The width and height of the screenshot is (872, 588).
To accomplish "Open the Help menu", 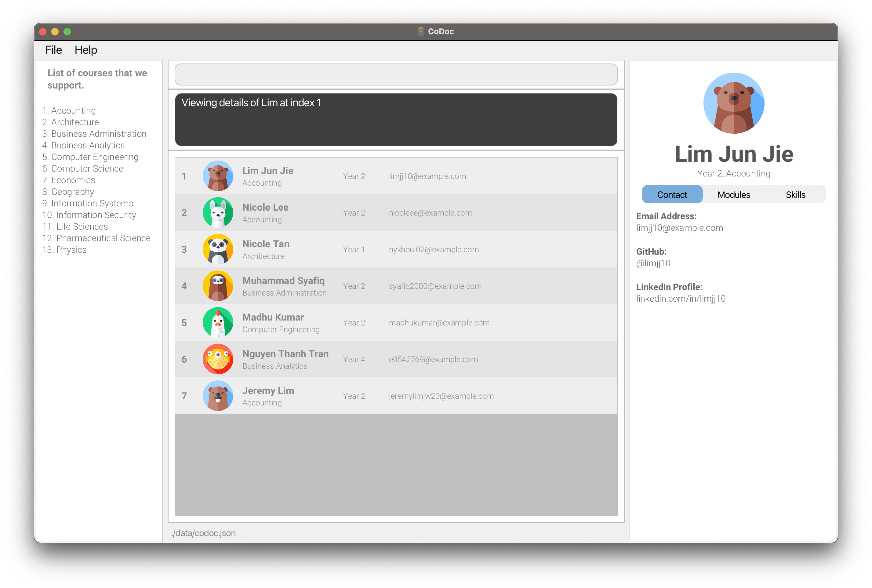I will click(x=85, y=49).
